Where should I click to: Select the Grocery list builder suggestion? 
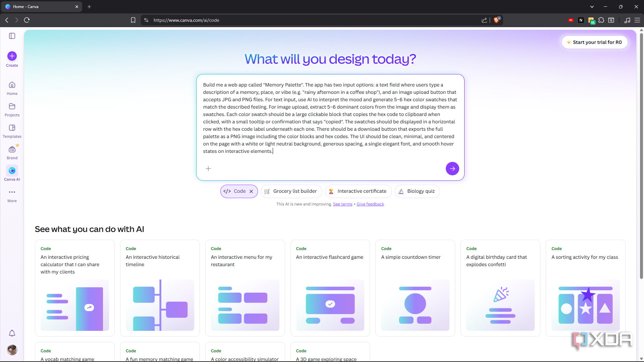(291, 191)
